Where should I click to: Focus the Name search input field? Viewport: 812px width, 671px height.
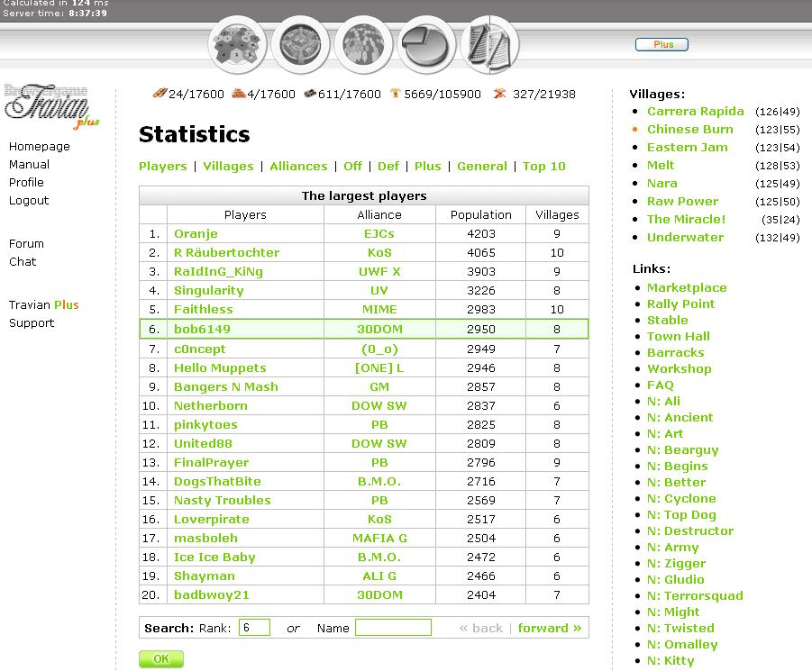(x=393, y=628)
